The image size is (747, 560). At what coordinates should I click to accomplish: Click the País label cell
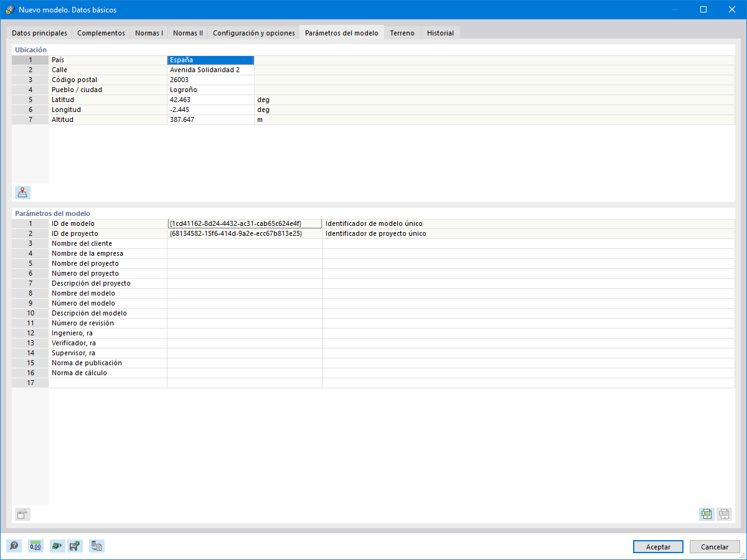[x=108, y=60]
